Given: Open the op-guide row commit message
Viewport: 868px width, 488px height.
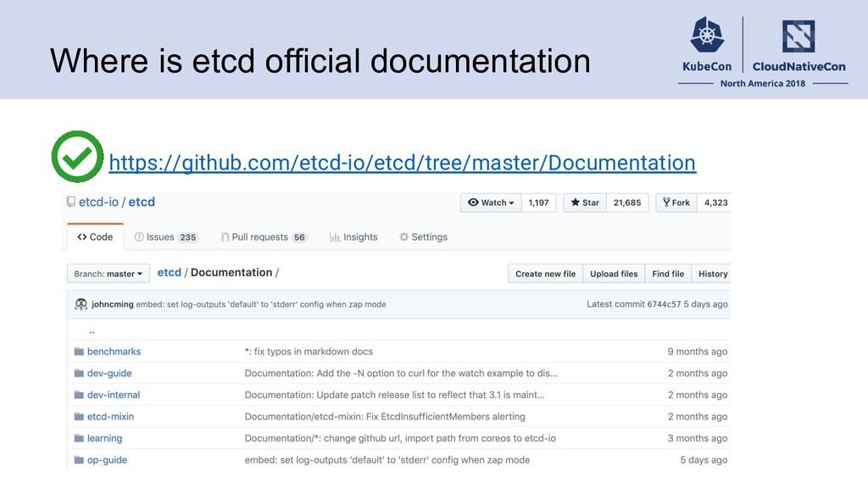Looking at the screenshot, I should 387,460.
